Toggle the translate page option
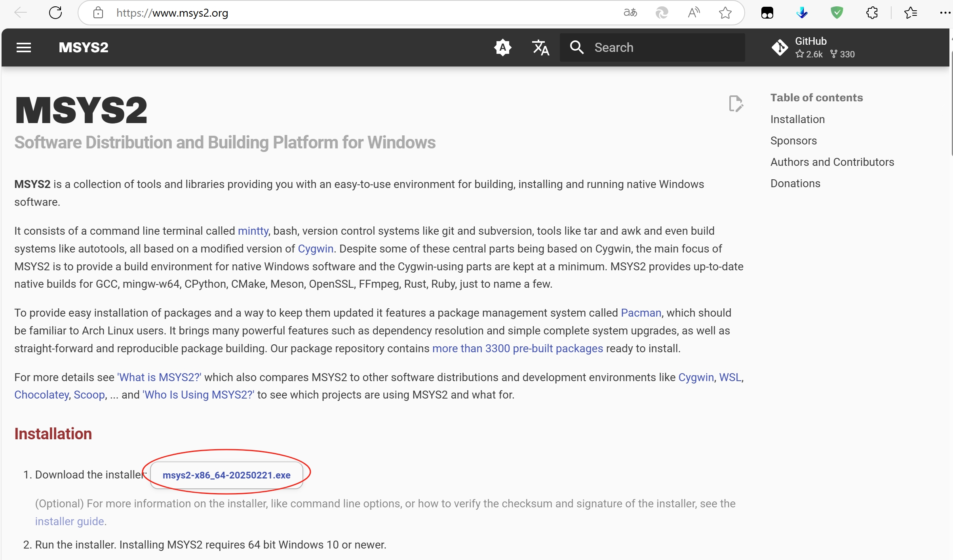 click(630, 12)
